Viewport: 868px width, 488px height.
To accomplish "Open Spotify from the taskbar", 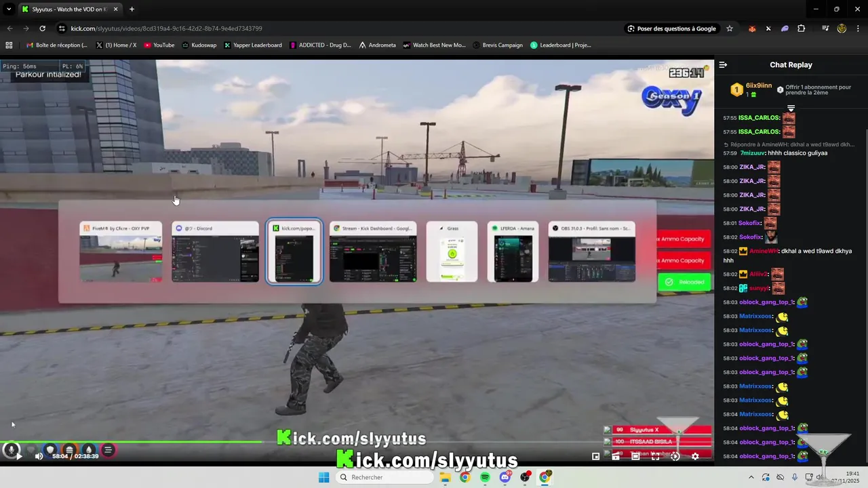I will pos(485,477).
